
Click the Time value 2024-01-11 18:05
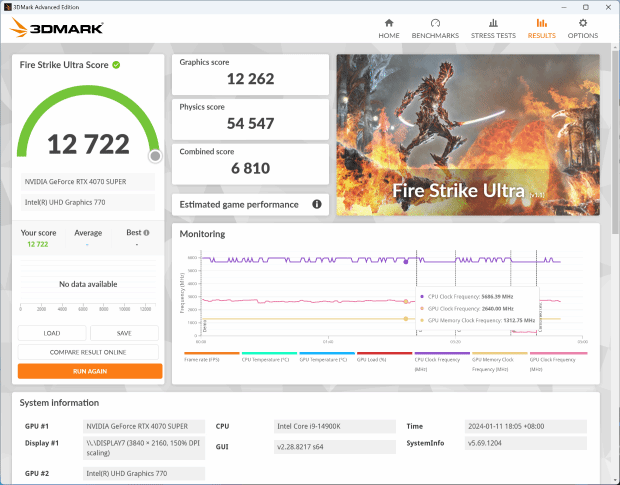click(x=525, y=426)
